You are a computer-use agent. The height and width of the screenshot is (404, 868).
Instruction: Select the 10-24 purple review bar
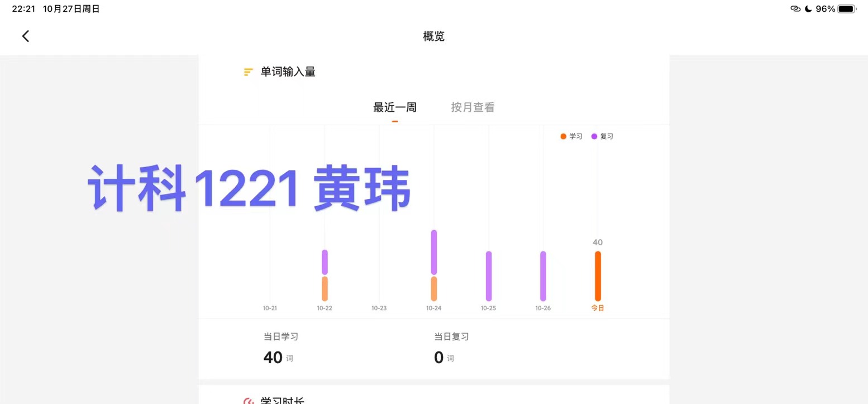(434, 252)
